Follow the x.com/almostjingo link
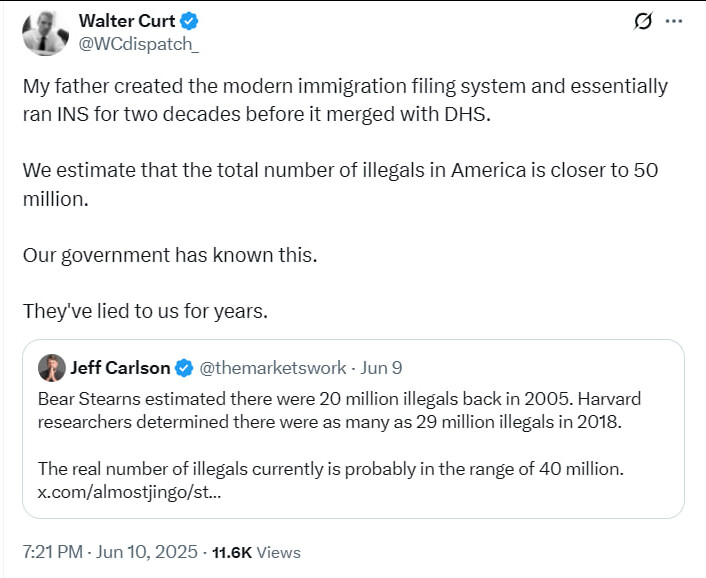 129,492
